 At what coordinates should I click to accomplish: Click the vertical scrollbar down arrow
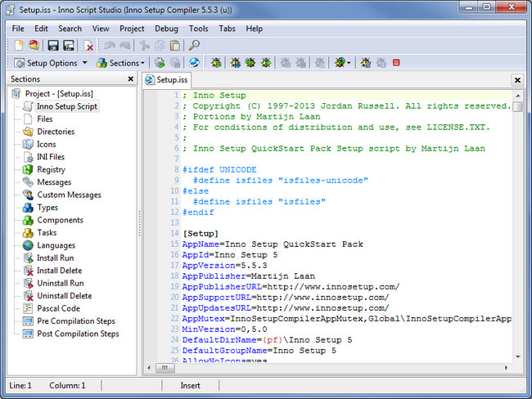(x=518, y=356)
